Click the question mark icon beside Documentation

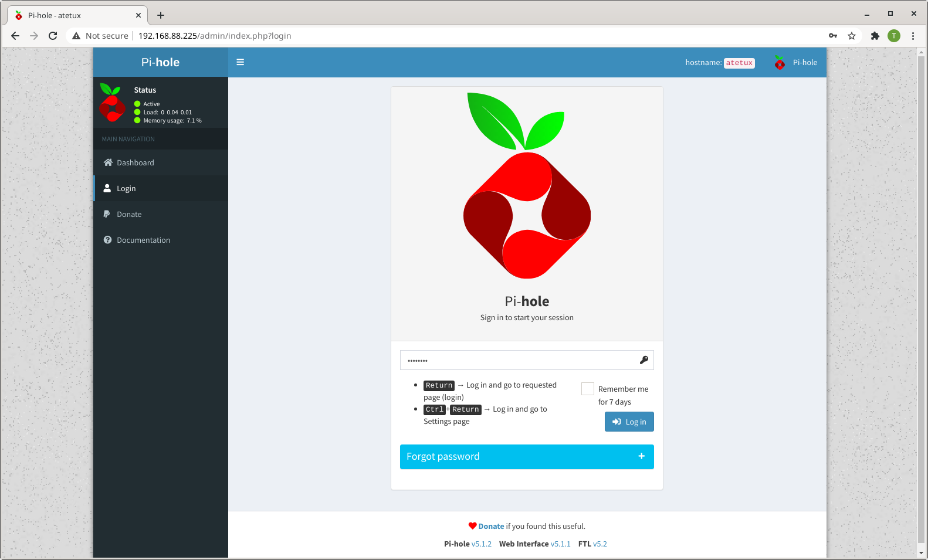[x=107, y=240]
